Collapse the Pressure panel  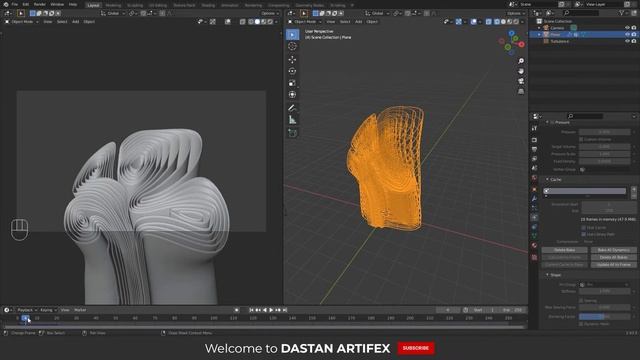[x=547, y=122]
